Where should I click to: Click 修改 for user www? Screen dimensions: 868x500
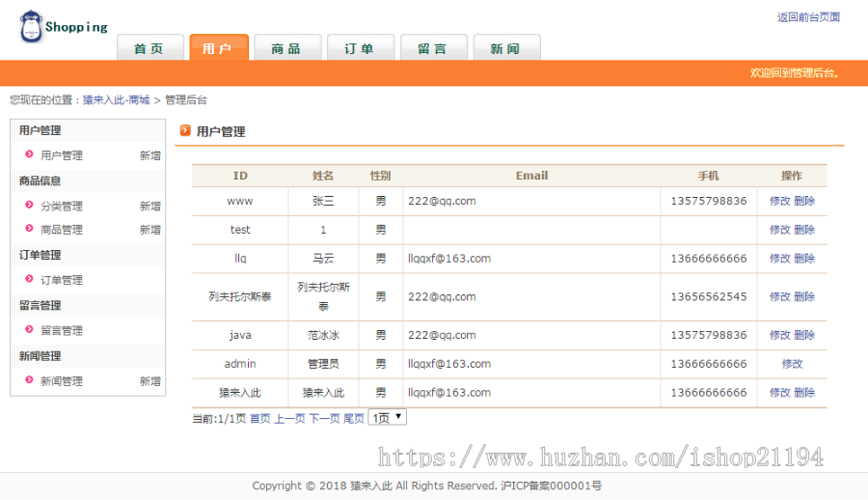[780, 201]
